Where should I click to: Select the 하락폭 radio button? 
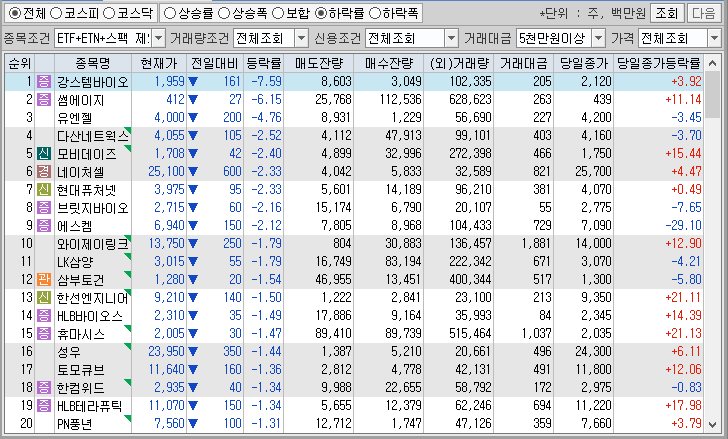(374, 13)
